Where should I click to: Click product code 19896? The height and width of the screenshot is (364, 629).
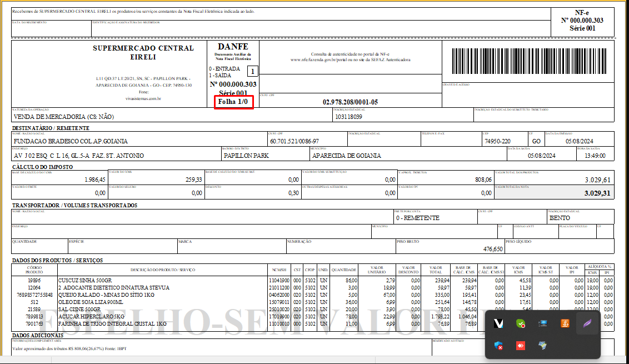tap(34, 281)
